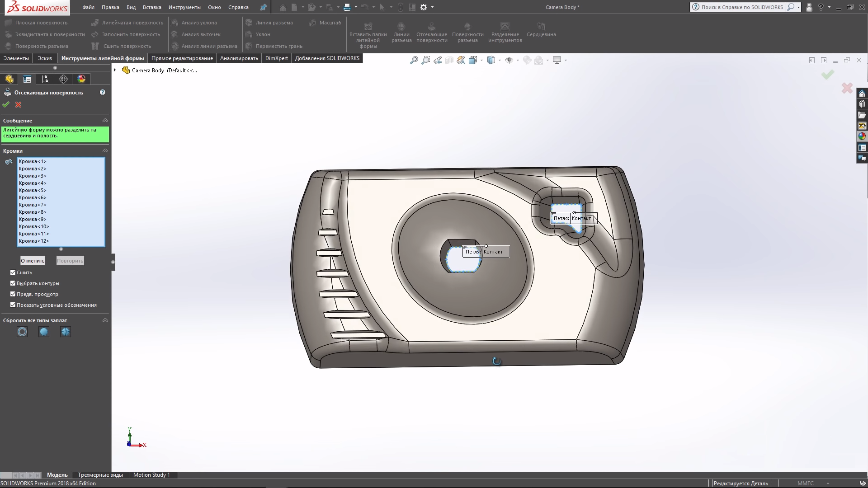Cancel feature with graphics-area red X
Image resolution: width=868 pixels, height=488 pixels.
pyautogui.click(x=847, y=88)
